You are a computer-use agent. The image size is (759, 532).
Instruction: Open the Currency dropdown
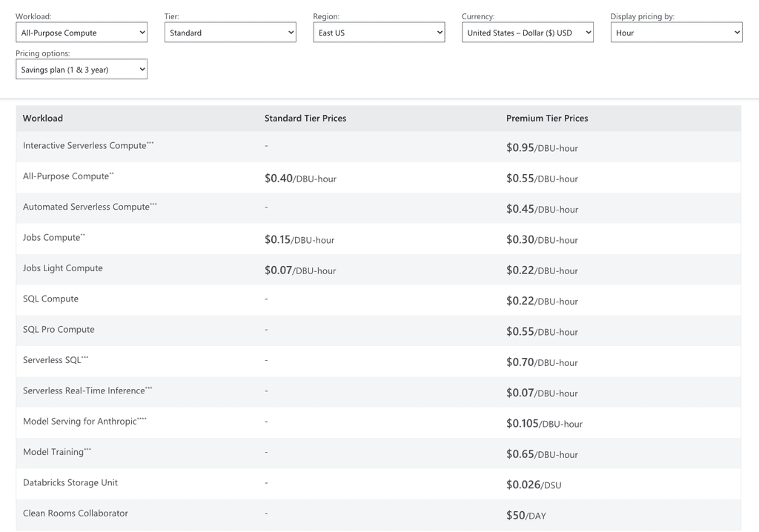pos(528,32)
